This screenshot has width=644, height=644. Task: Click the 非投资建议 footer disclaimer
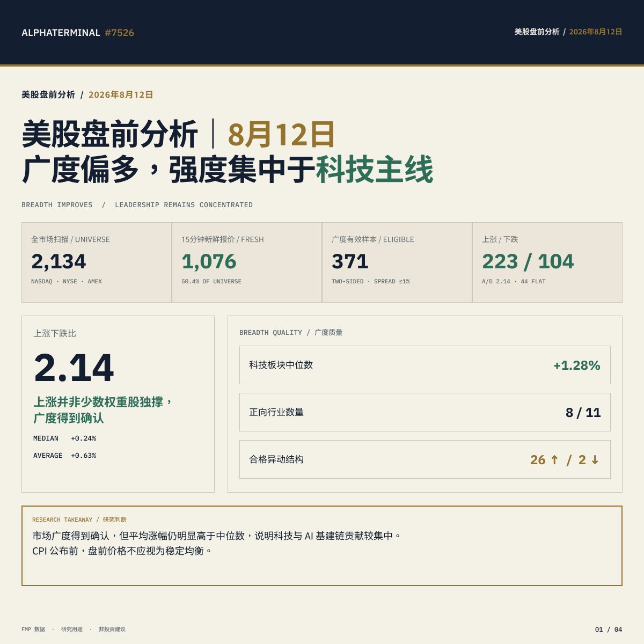pyautogui.click(x=112, y=629)
